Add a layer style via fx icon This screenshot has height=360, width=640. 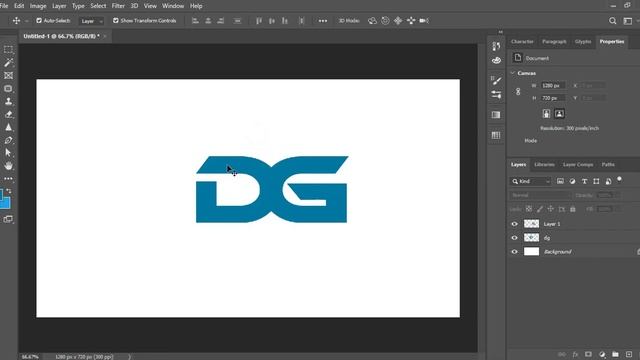click(575, 354)
